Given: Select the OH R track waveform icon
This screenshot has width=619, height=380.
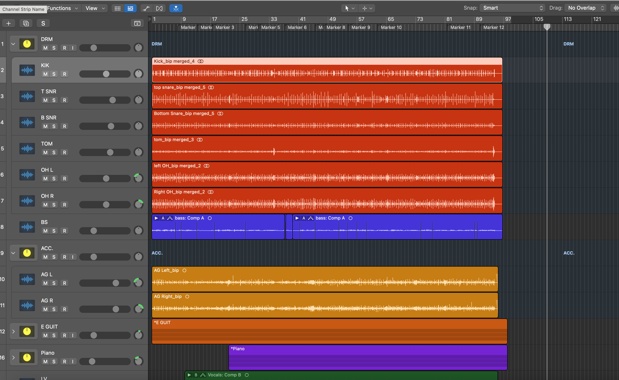Looking at the screenshot, I should [x=27, y=201].
